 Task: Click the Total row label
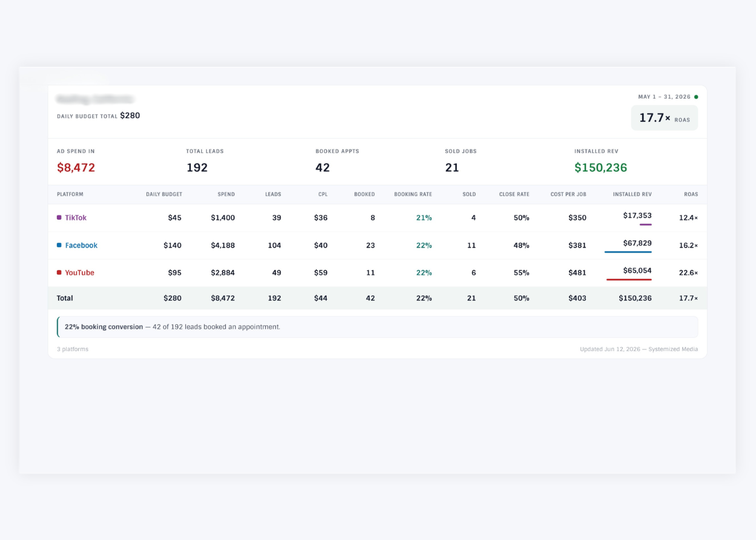pyautogui.click(x=65, y=298)
